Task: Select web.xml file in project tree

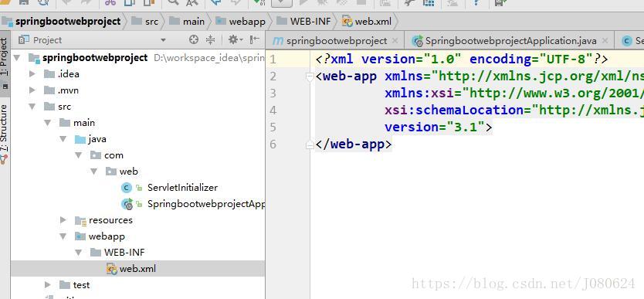Action: [x=137, y=269]
